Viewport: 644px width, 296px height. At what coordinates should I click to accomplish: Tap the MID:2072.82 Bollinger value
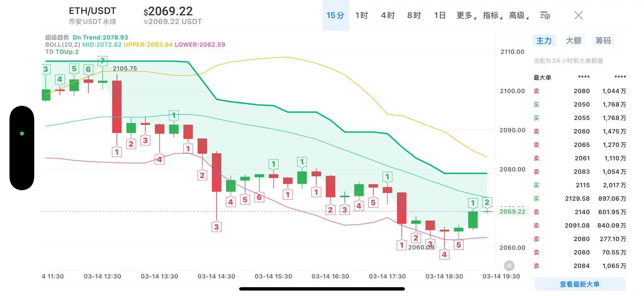(102, 45)
